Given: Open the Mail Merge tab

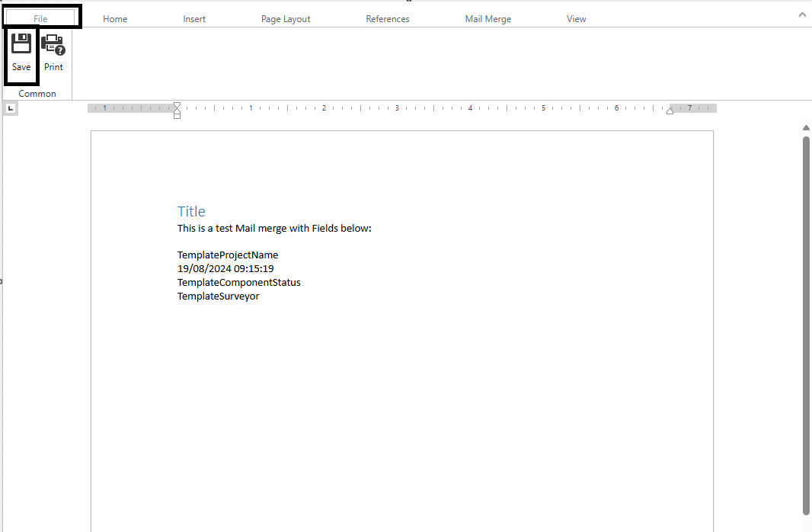Looking at the screenshot, I should [x=488, y=19].
